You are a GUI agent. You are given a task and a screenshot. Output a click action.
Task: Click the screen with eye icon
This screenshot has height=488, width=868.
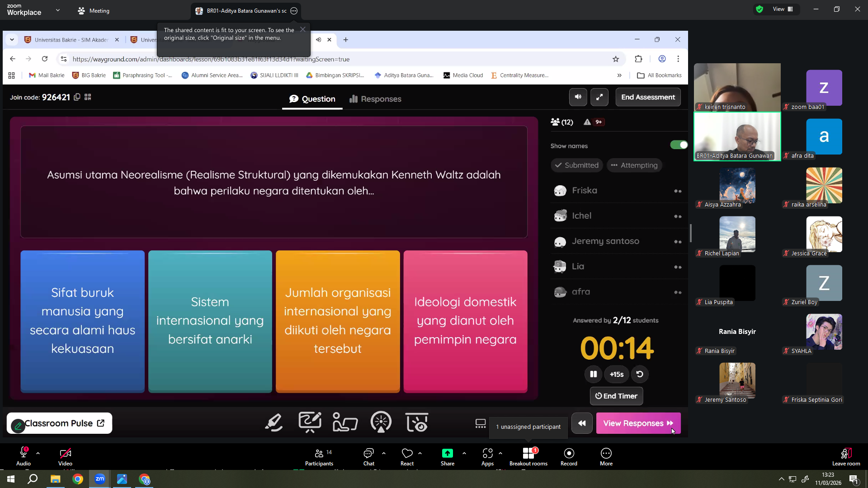[417, 423]
